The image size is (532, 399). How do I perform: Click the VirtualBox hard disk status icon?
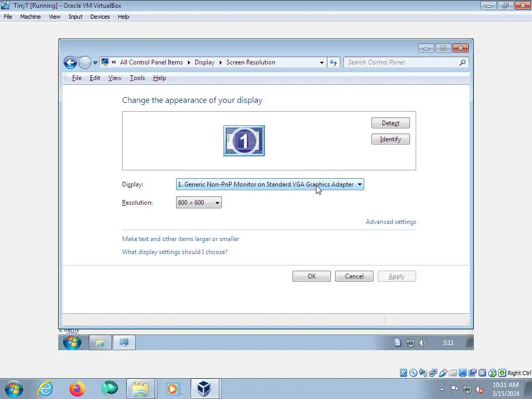point(403,373)
